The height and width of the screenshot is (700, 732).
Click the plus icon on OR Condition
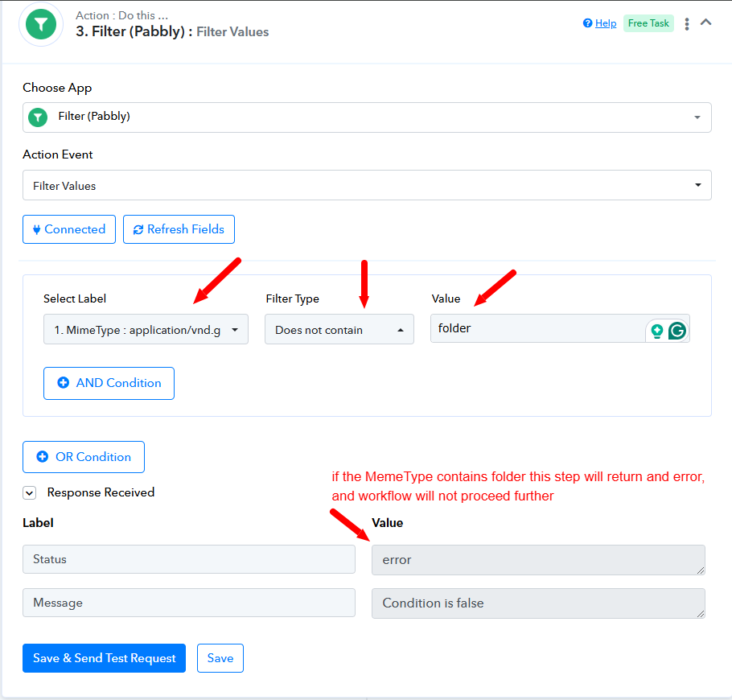(x=43, y=457)
